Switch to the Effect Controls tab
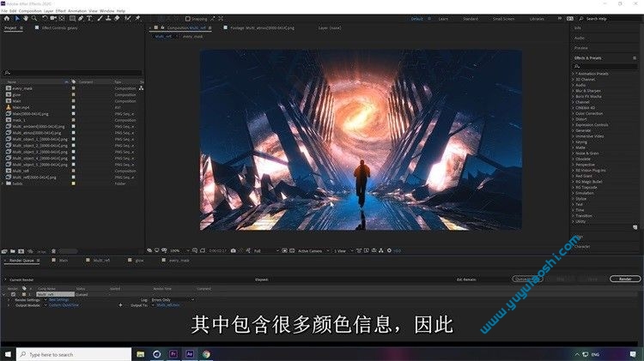The image size is (644, 361). tap(59, 28)
